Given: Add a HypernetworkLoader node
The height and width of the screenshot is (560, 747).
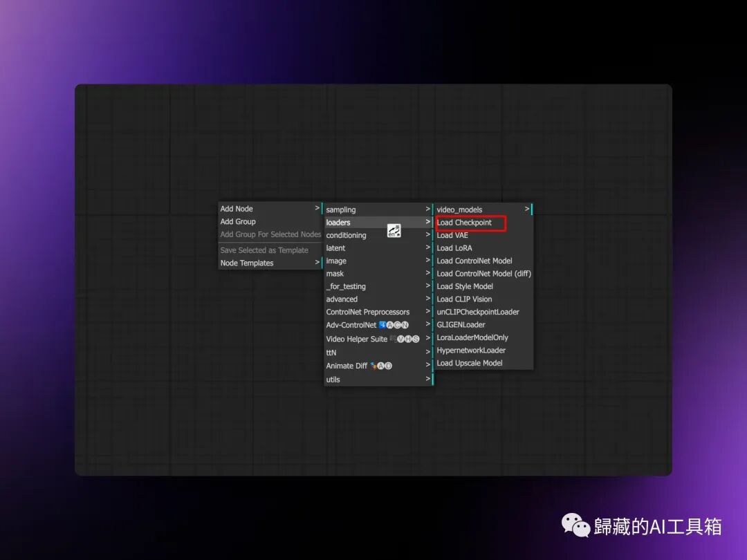Looking at the screenshot, I should coord(483,351).
